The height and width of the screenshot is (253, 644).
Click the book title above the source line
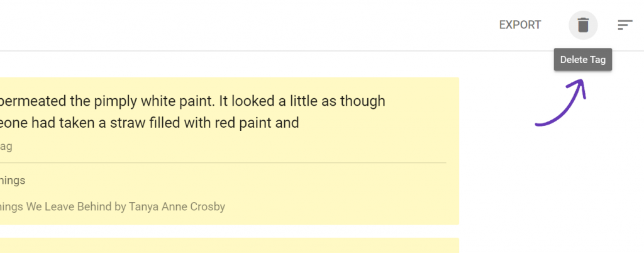[13, 180]
